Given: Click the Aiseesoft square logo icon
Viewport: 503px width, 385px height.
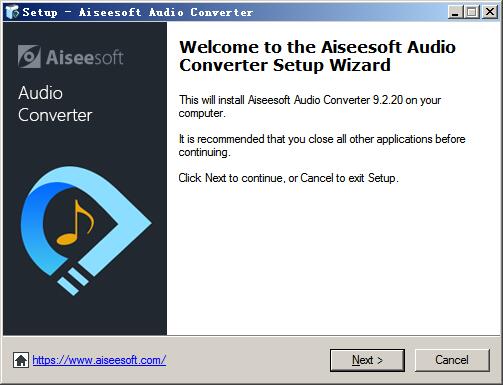Looking at the screenshot, I should pos(29,57).
